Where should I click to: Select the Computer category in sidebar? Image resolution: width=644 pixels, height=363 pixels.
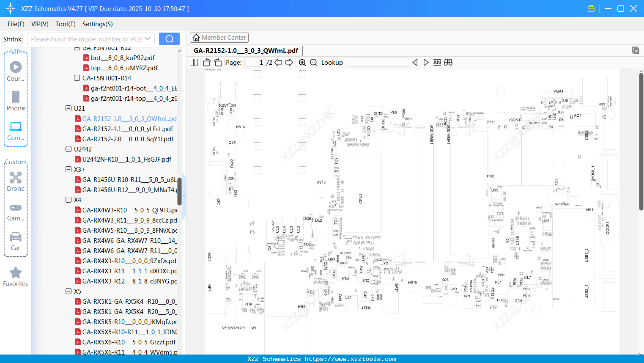[x=16, y=131]
